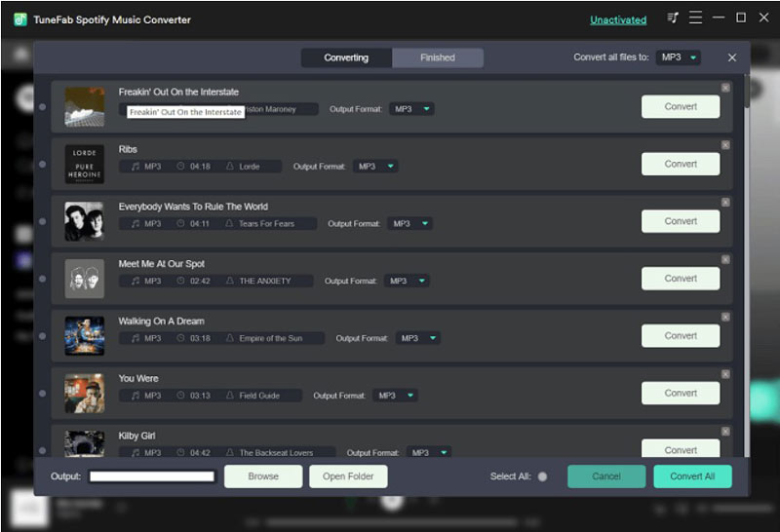Convert Walking On A Dream

coord(680,335)
